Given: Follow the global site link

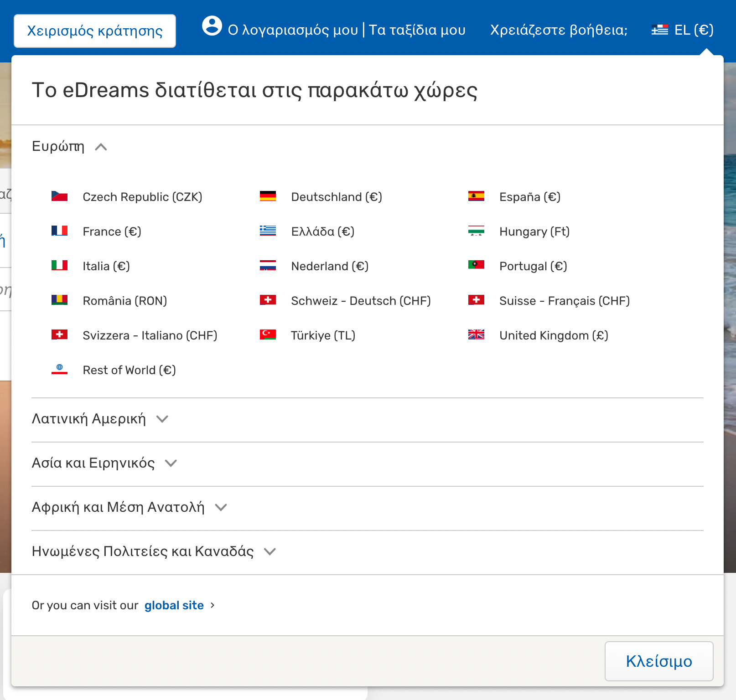Looking at the screenshot, I should coord(174,605).
